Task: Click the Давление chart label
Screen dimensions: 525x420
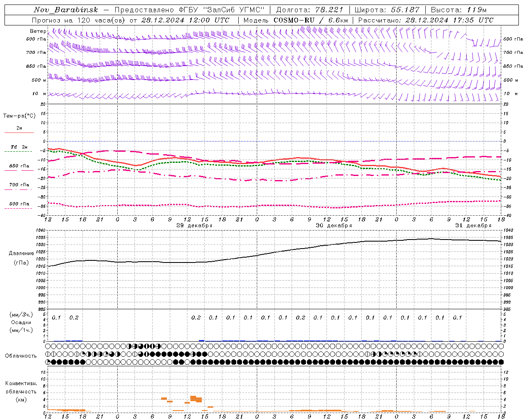Action: point(21,253)
